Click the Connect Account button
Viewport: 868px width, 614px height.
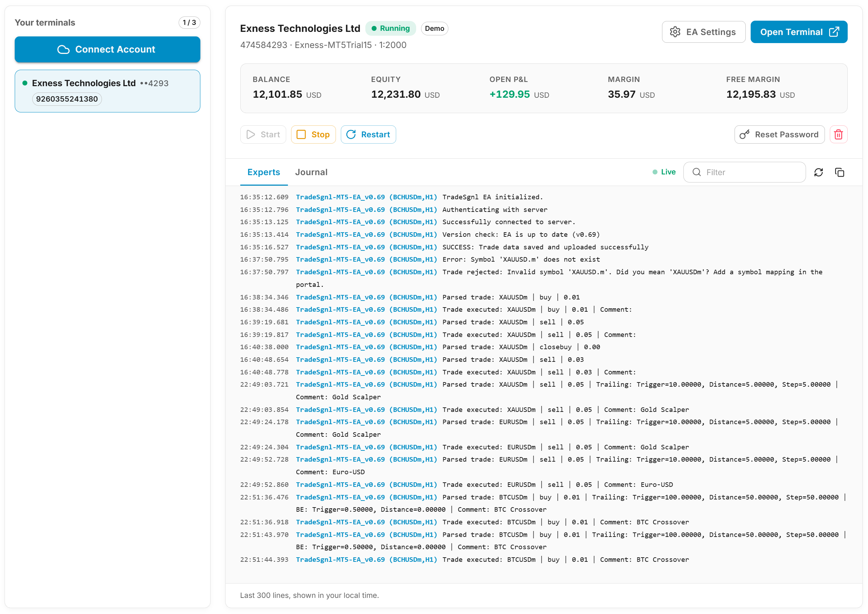108,49
